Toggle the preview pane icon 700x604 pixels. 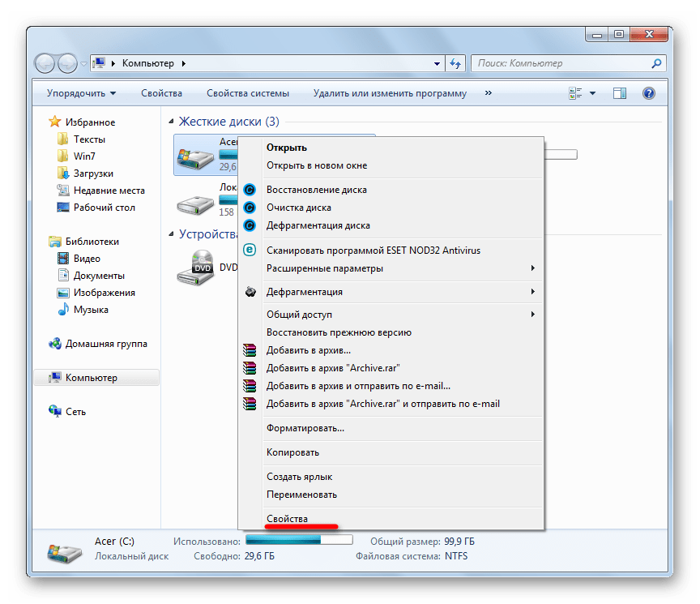[x=620, y=93]
